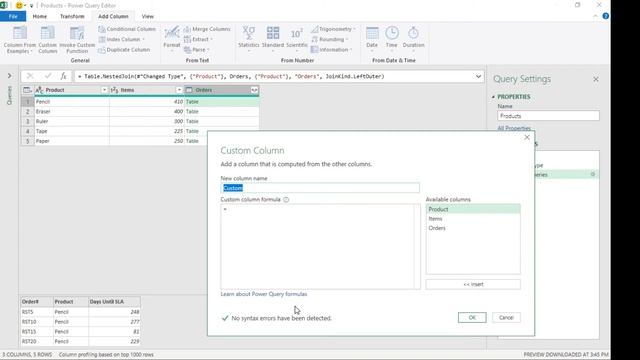Click the Eraser product cell
Viewport: 640px width, 360px height.
click(x=72, y=111)
